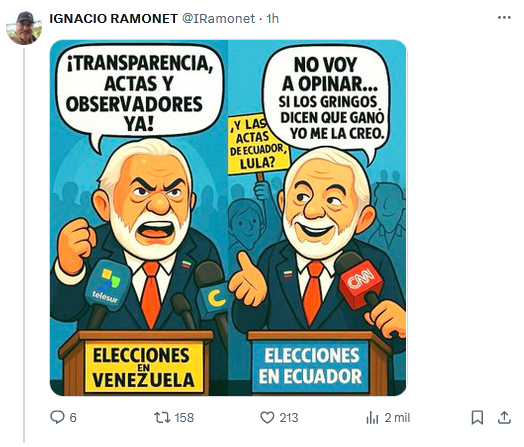Click the telesur microphone in the image
Screen dimensions: 524x447
tap(107, 286)
